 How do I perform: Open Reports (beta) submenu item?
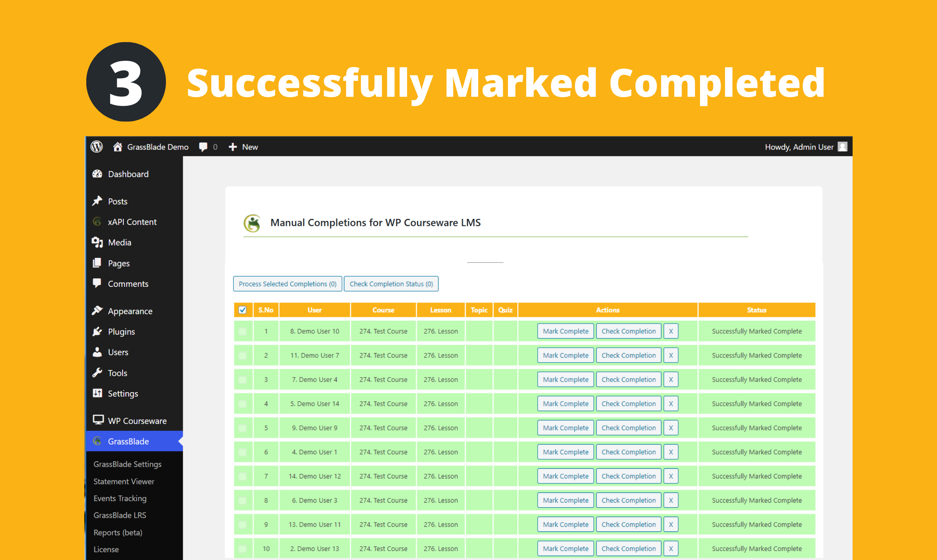point(118,532)
